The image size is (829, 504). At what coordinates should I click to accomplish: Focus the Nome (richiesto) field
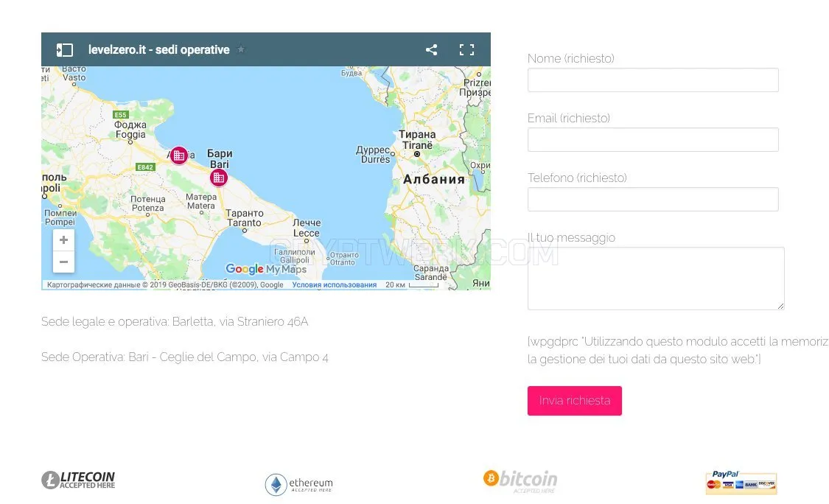tap(653, 80)
